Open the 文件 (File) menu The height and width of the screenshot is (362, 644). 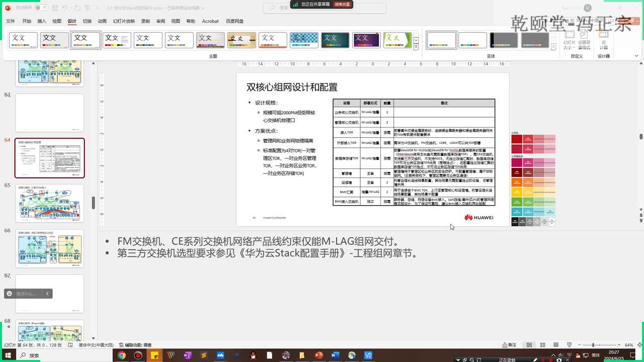pos(10,21)
